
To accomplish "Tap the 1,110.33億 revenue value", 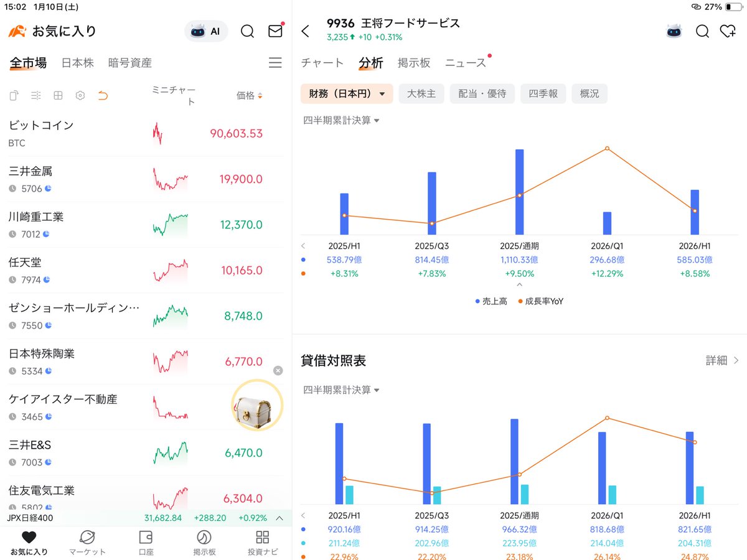I will click(x=519, y=260).
